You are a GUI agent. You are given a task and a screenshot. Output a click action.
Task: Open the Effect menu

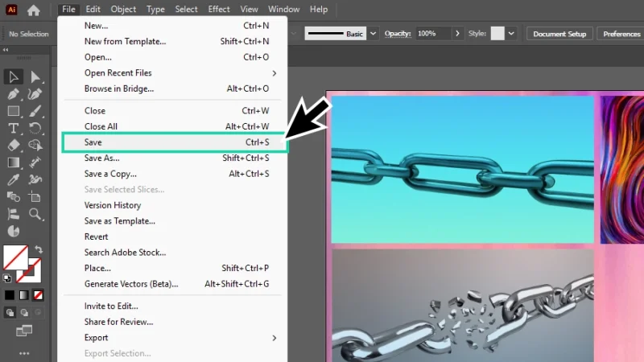click(219, 10)
